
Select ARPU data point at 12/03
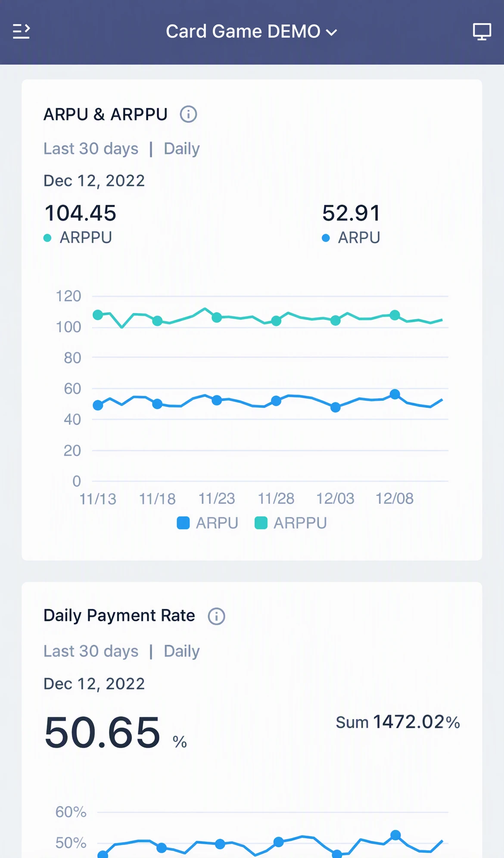tap(336, 407)
